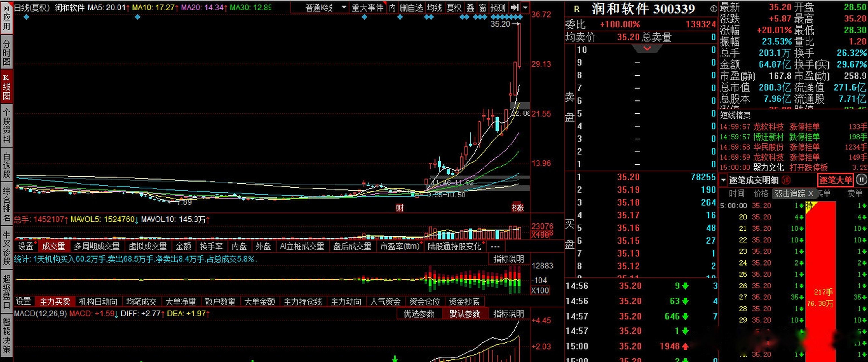This screenshot has width=868, height=362.
Task: Select the 成交量 indicator tab
Action: [x=54, y=246]
